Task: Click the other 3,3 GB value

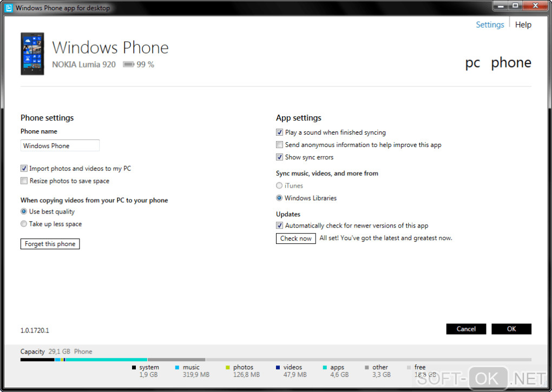Action: (x=382, y=375)
